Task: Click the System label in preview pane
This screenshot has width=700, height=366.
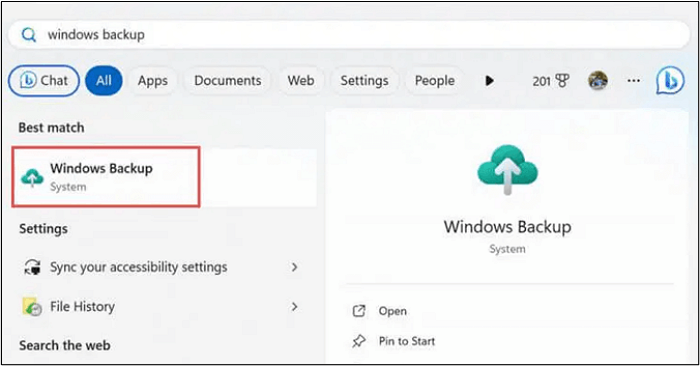Action: click(507, 249)
